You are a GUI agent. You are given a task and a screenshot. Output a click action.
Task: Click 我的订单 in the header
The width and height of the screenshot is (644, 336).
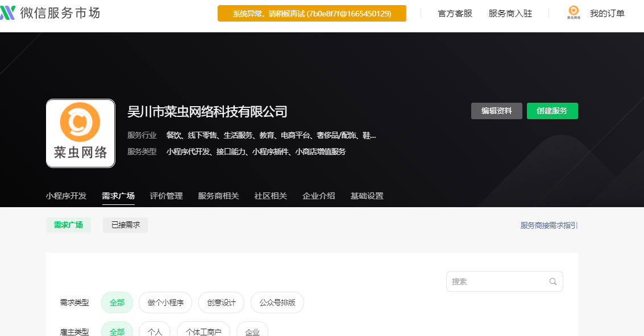pos(606,14)
